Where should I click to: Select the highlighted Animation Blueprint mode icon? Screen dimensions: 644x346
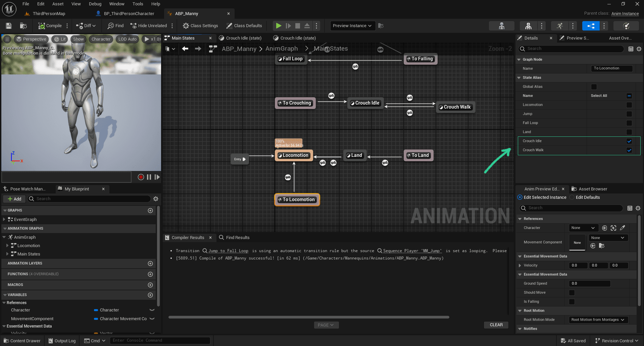(591, 26)
